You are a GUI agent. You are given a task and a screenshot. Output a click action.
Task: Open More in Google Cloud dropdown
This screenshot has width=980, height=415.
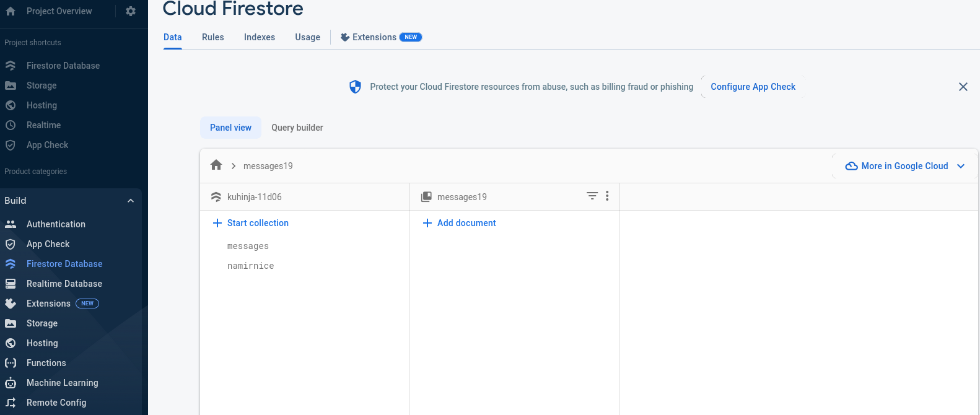pyautogui.click(x=905, y=166)
